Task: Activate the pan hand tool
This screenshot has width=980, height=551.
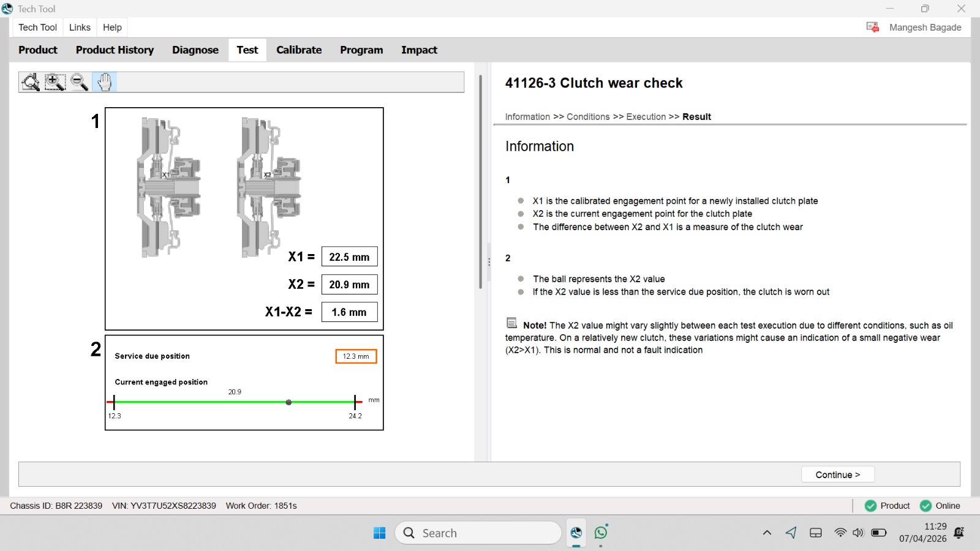Action: [105, 82]
